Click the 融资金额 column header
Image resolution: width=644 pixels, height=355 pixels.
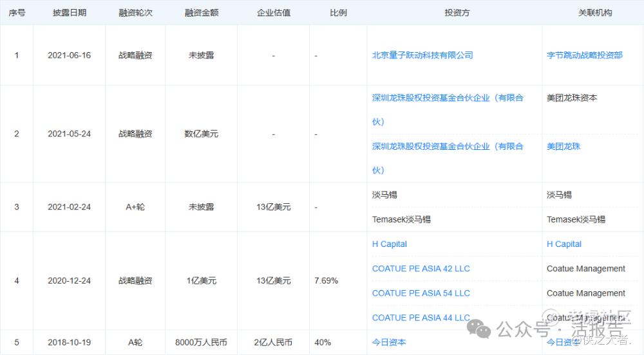201,13
